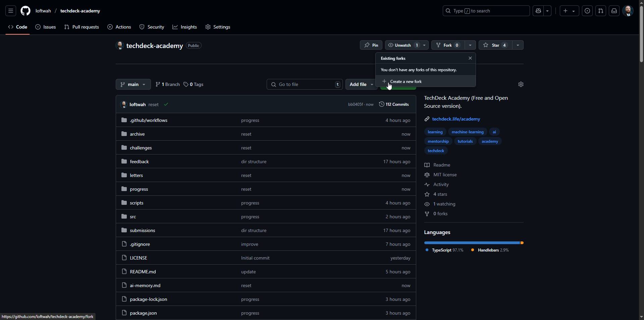Open the Actions tab
The height and width of the screenshot is (320, 644).
(119, 27)
